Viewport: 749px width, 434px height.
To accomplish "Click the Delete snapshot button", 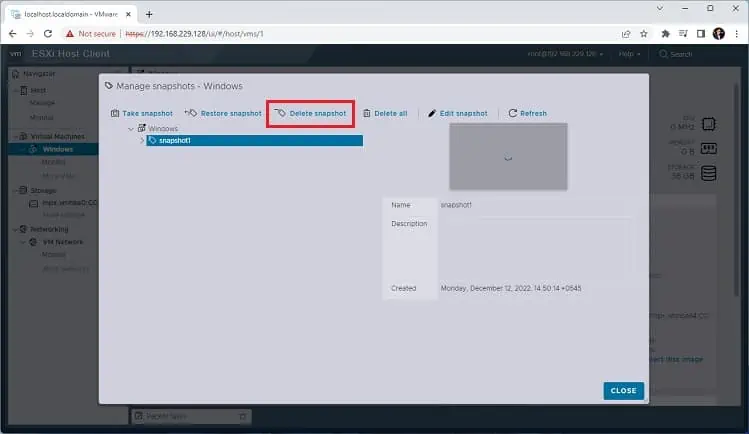I will (310, 113).
